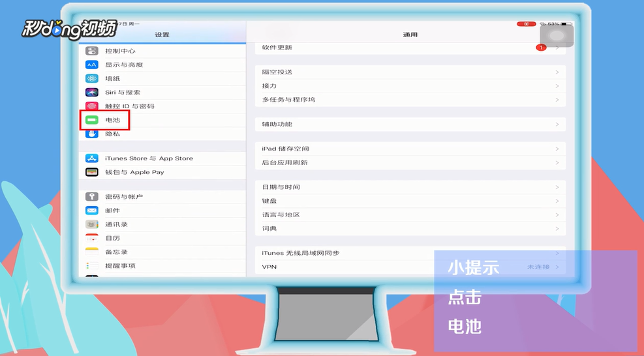Open the Privacy hand icon
The image size is (644, 356).
point(91,134)
